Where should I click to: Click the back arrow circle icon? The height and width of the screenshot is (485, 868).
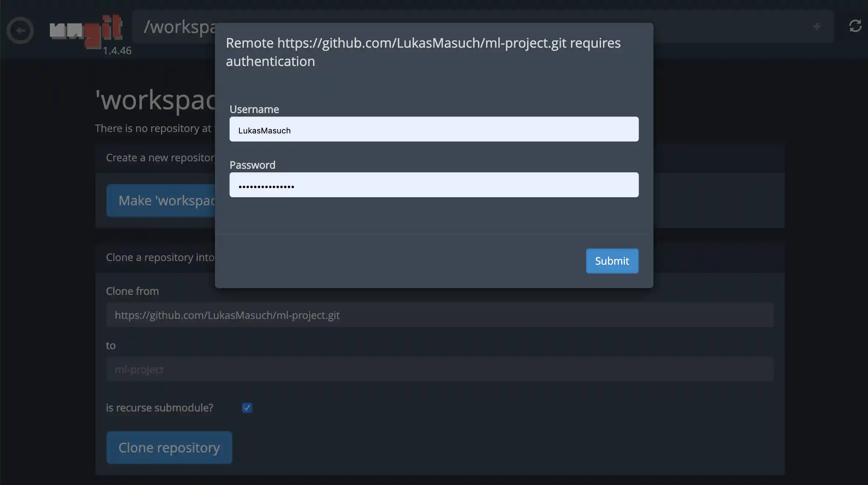[x=20, y=30]
